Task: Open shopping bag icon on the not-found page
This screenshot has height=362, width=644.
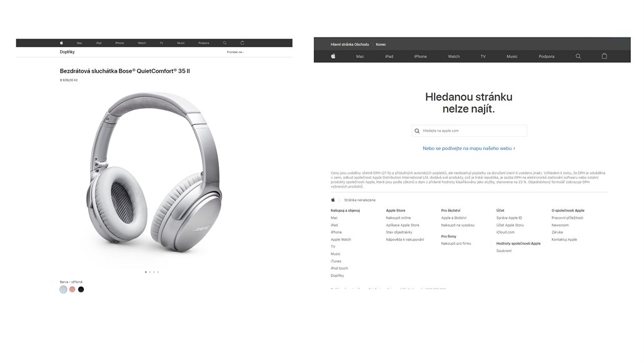Action: click(604, 56)
